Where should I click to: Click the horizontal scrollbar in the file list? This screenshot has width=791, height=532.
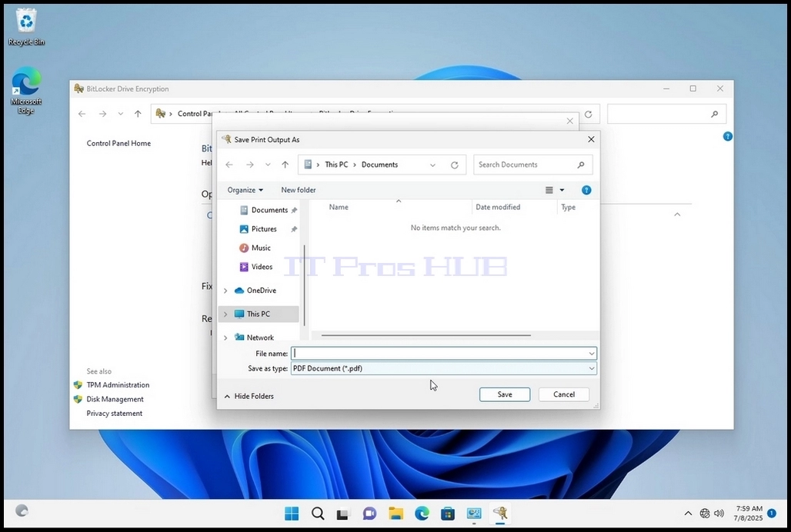426,335
